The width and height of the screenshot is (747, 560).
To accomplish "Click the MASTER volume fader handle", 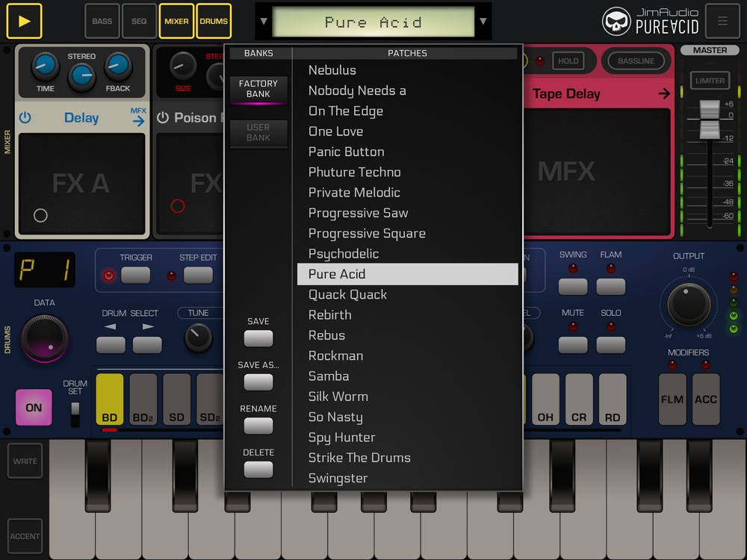I will 710,119.
